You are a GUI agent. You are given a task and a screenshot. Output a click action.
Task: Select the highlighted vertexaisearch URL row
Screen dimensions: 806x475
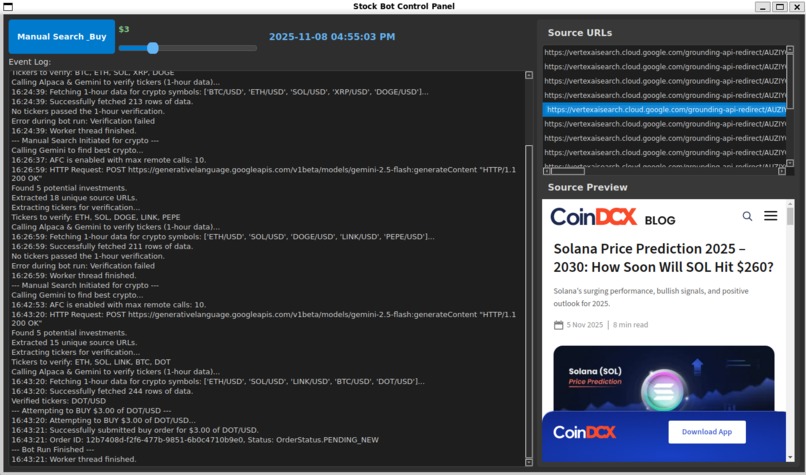664,109
